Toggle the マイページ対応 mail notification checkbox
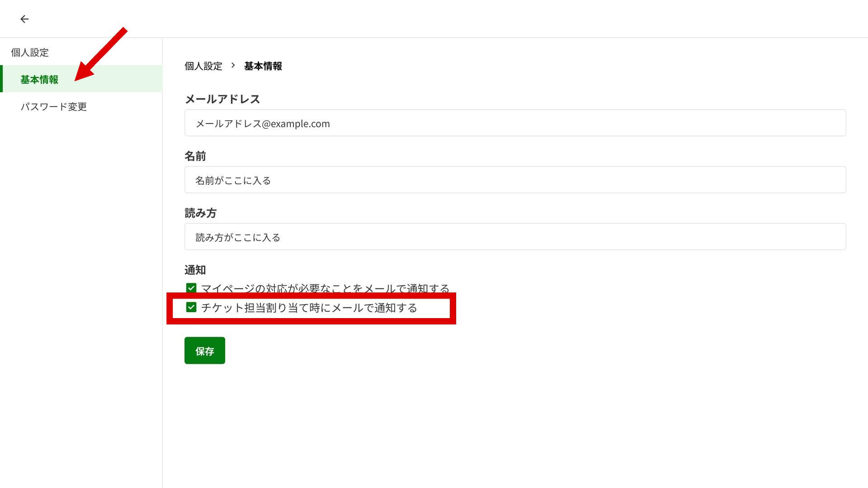868x488 pixels. click(191, 288)
